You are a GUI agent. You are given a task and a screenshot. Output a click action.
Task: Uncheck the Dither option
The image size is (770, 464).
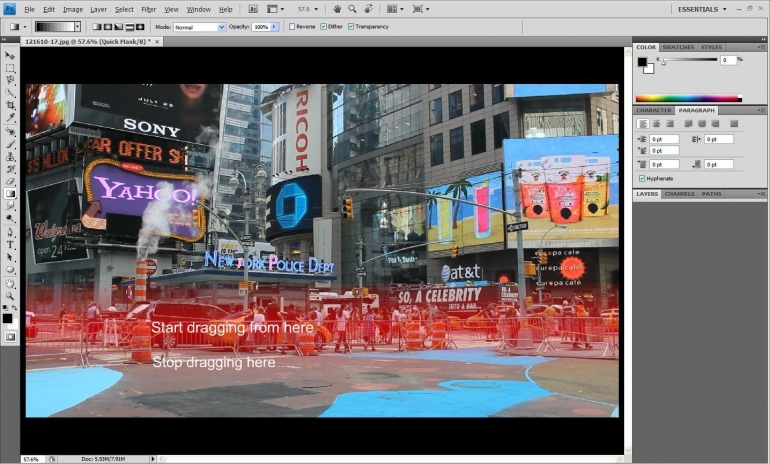[323, 27]
